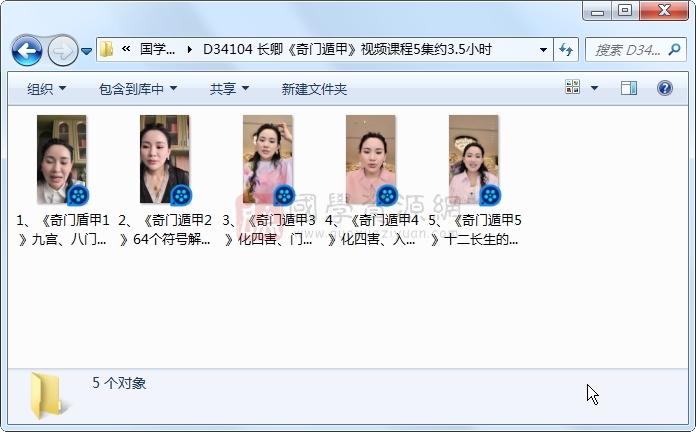Expand hidden path chevron «
Viewport: 696px width, 432px height.
pos(126,49)
